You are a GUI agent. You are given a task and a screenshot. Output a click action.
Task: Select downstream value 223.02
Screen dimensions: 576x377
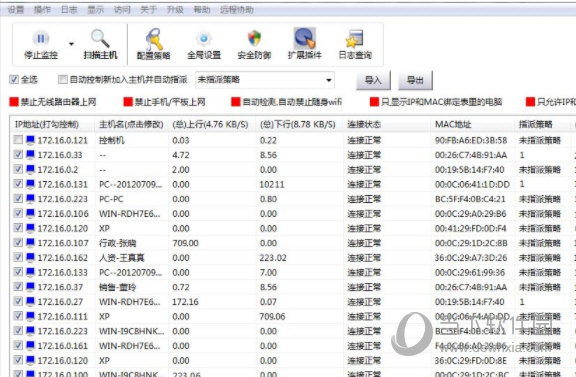coord(273,258)
